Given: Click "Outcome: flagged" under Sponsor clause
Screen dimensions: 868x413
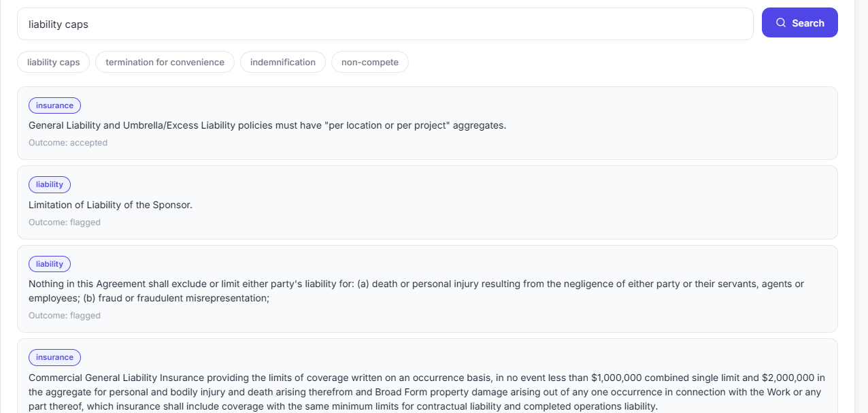Looking at the screenshot, I should [x=65, y=222].
